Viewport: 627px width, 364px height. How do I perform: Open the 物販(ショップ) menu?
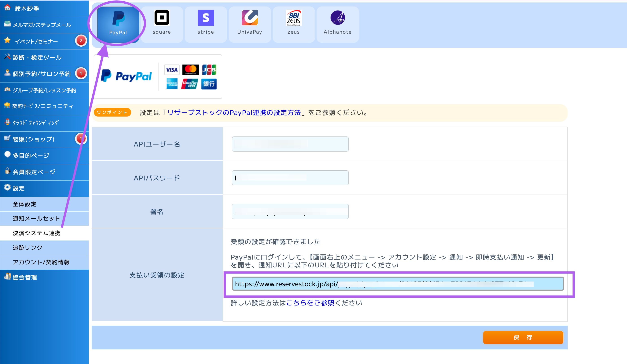44,139
